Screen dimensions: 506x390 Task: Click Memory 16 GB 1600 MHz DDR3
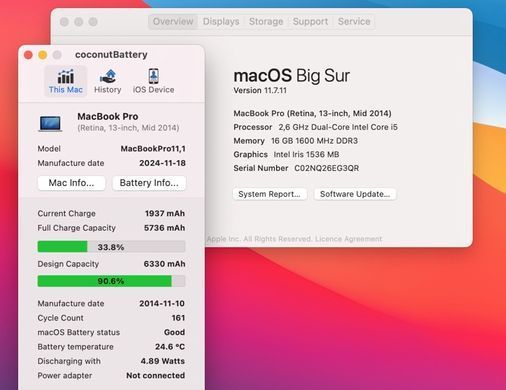point(296,141)
